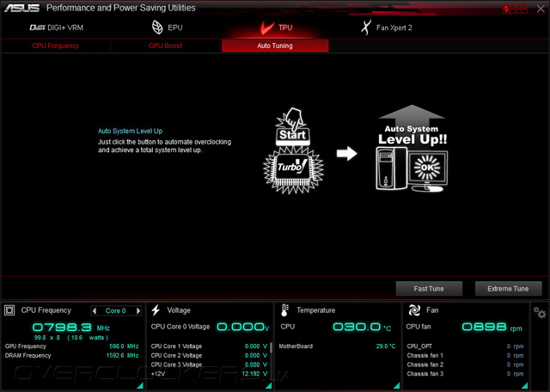Open the GPU Boost sub-tab
Screen dimensions: 550x392
tap(165, 46)
